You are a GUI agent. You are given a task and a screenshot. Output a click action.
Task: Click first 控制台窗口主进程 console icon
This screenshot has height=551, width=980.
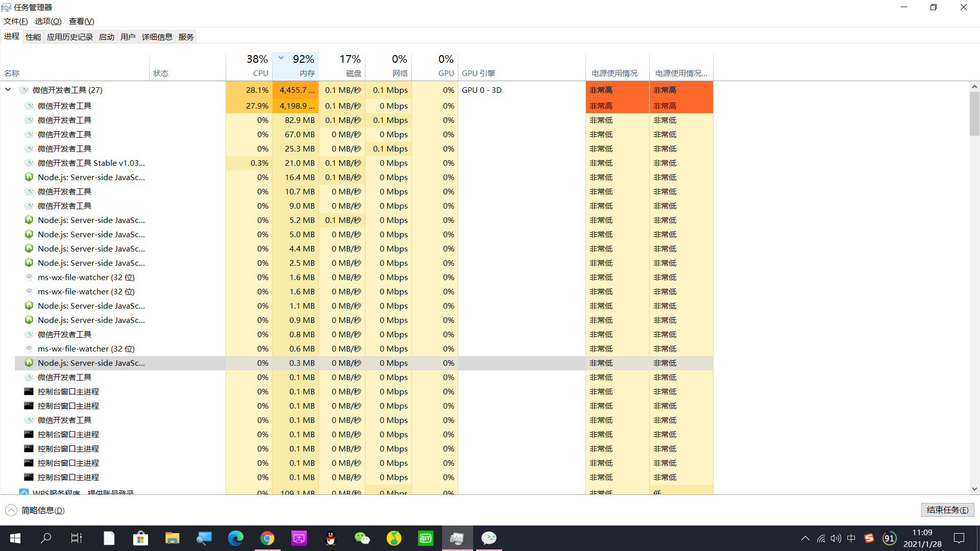click(29, 391)
